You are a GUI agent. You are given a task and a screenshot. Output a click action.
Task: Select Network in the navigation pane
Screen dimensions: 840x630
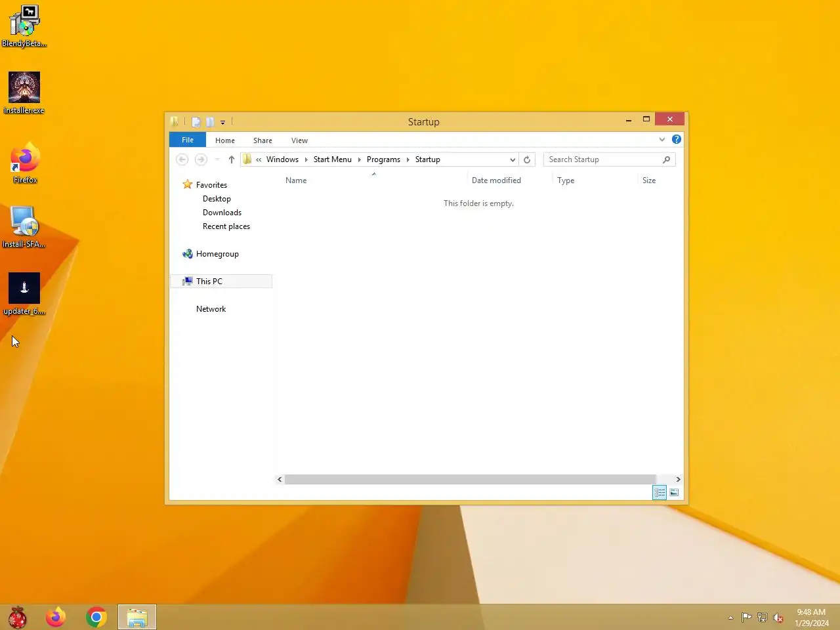tap(211, 309)
